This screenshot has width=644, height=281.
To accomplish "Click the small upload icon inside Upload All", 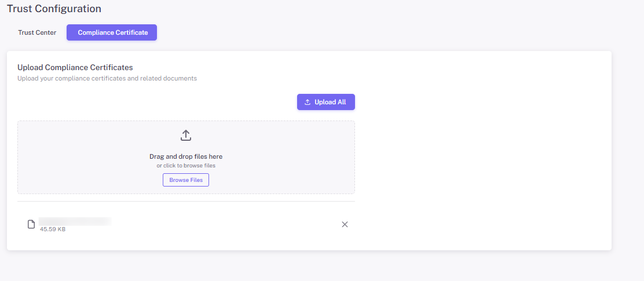I will click(x=308, y=102).
